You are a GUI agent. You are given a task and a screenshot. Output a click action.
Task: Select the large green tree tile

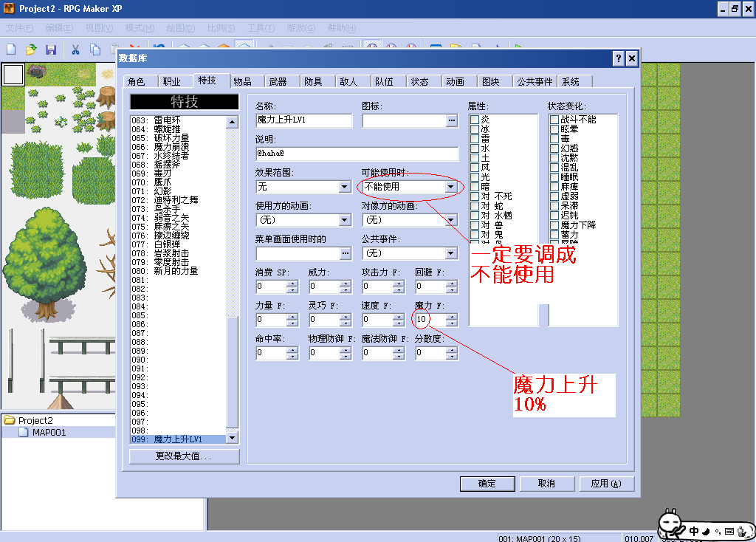[46, 263]
